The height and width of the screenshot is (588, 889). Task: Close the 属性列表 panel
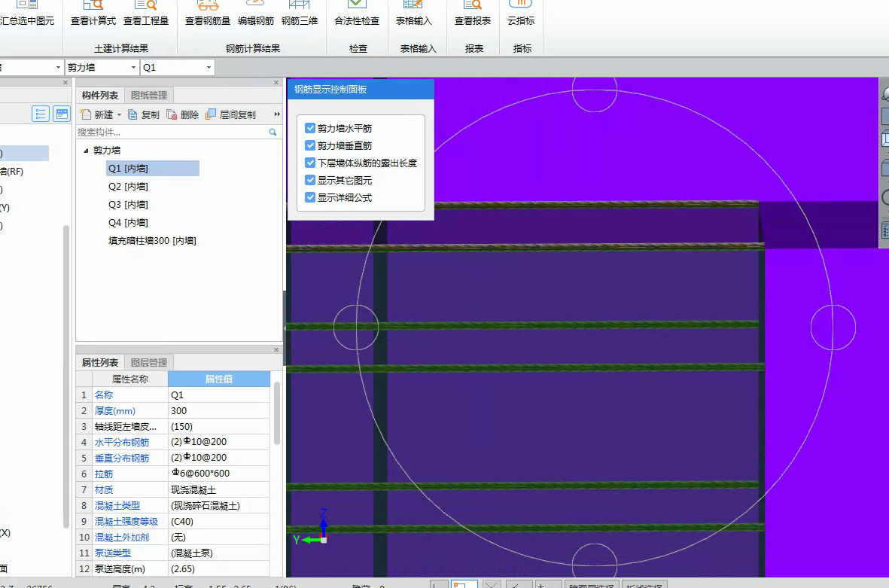click(276, 350)
